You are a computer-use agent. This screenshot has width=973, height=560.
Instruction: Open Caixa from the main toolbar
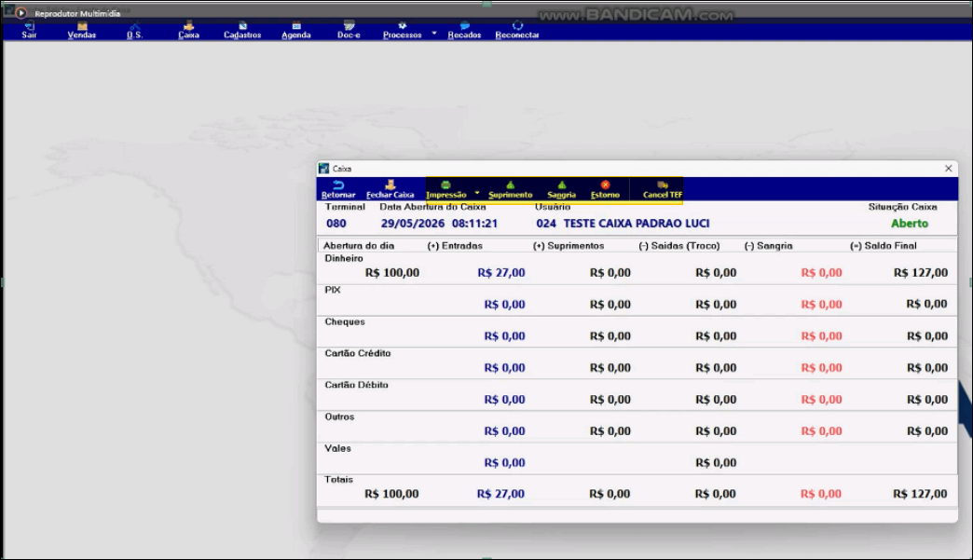tap(188, 31)
